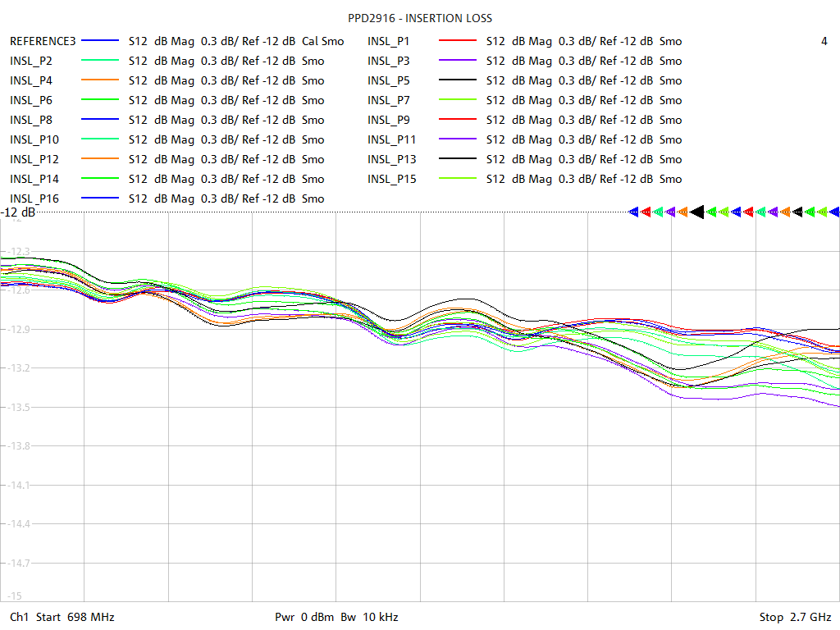The image size is (840, 630).
Task: Click the Stop 2.7 GHz frequency value
Action: tap(795, 617)
